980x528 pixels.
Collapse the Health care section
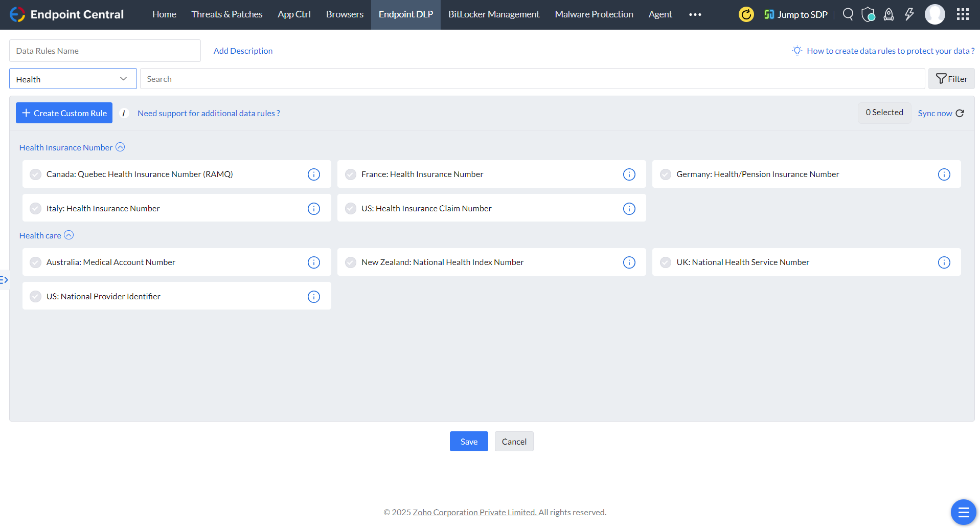click(69, 235)
